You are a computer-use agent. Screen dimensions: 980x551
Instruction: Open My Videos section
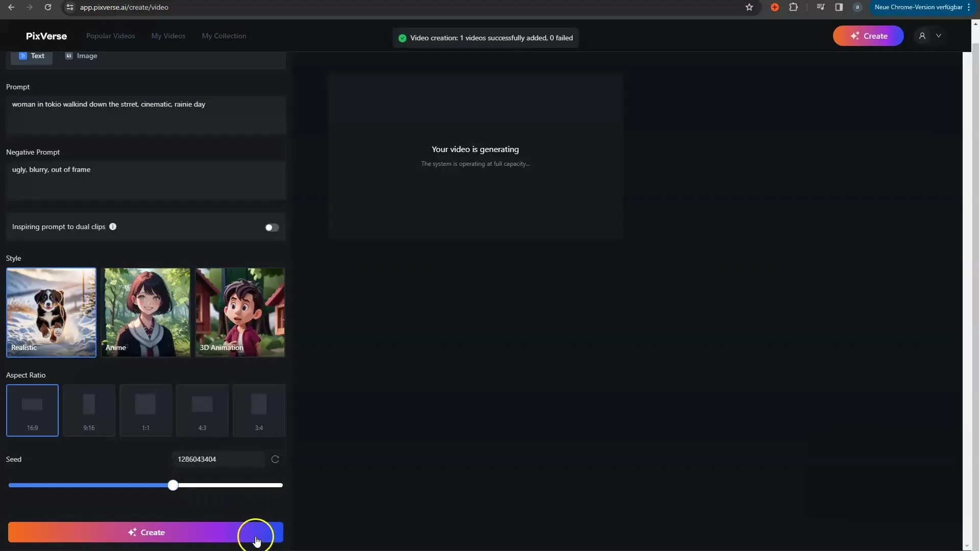[168, 35]
